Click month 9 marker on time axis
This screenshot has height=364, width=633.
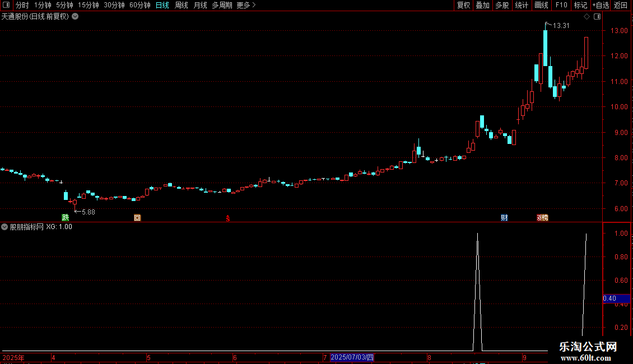coord(524,357)
